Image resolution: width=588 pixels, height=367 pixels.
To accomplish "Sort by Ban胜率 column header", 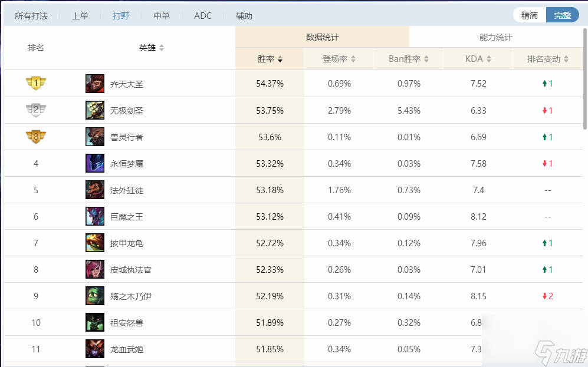I will click(408, 59).
